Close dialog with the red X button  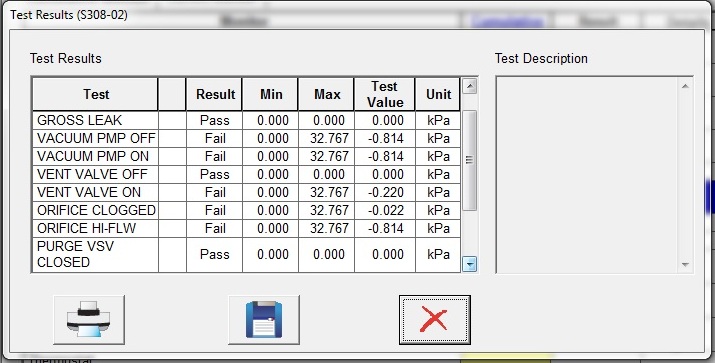435,320
